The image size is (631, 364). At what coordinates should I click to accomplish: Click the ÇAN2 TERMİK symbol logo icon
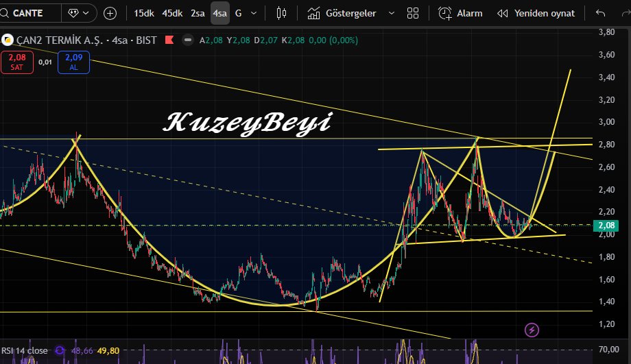[8, 40]
